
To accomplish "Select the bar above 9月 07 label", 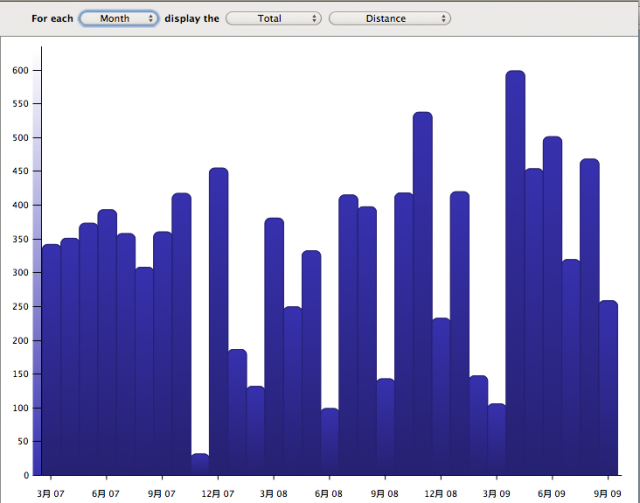I will (162, 353).
